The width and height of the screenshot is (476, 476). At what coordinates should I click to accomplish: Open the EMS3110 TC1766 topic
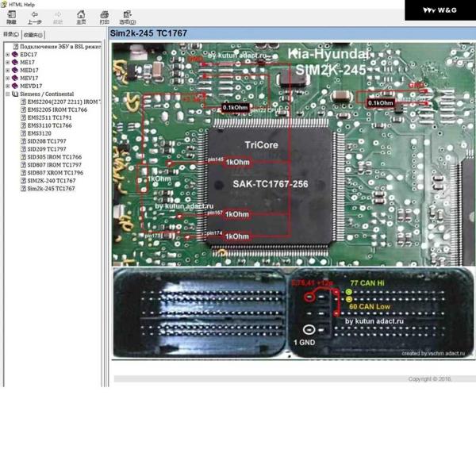(x=49, y=125)
